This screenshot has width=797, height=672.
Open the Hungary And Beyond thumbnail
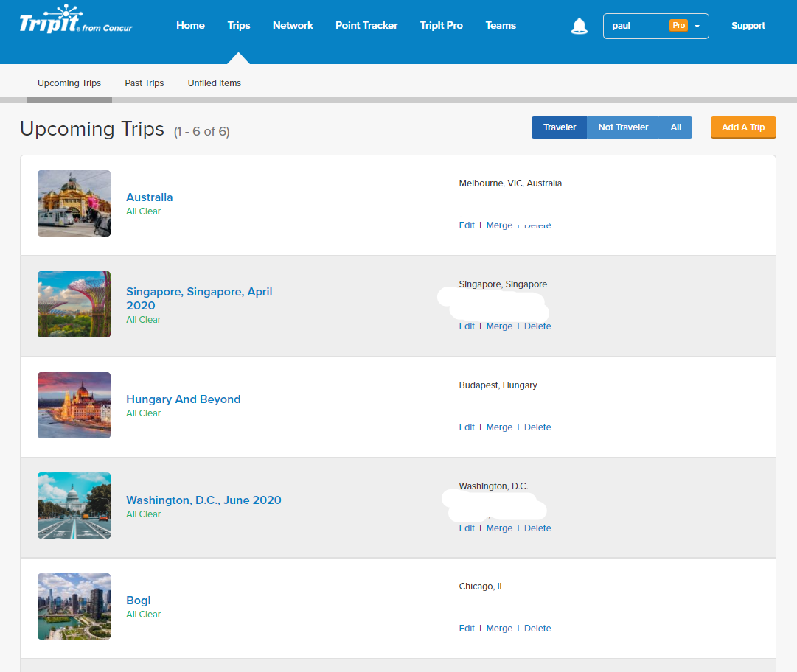(x=74, y=405)
